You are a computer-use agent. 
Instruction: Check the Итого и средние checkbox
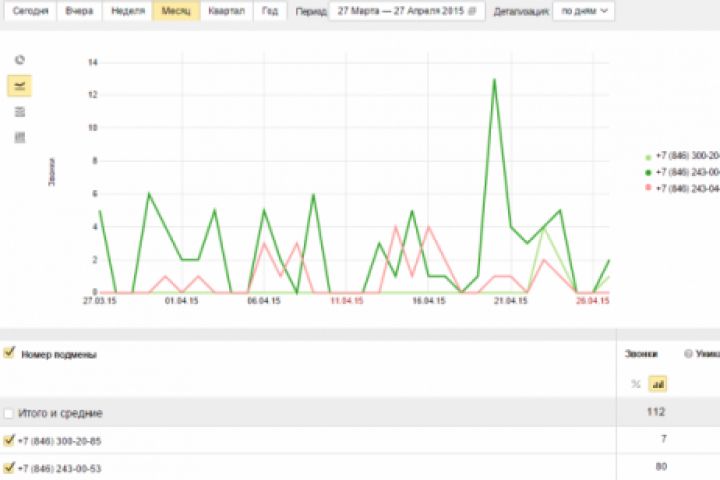click(x=8, y=413)
